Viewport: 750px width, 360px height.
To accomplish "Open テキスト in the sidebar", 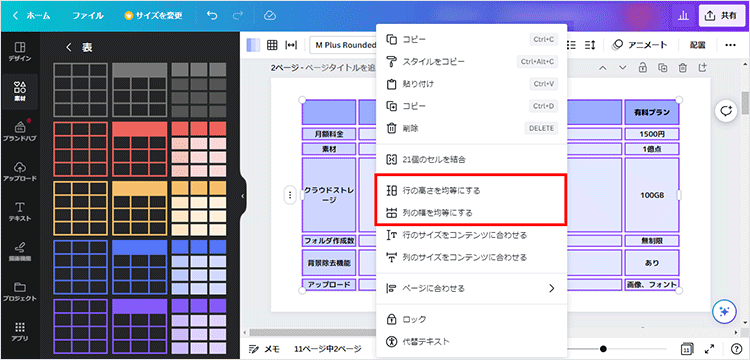I will (x=20, y=211).
